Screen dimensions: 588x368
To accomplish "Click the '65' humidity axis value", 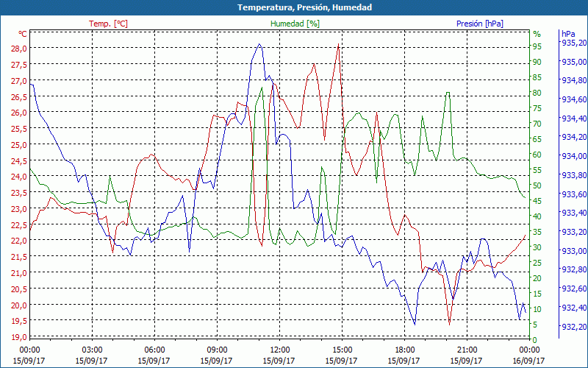I will pos(537,139).
